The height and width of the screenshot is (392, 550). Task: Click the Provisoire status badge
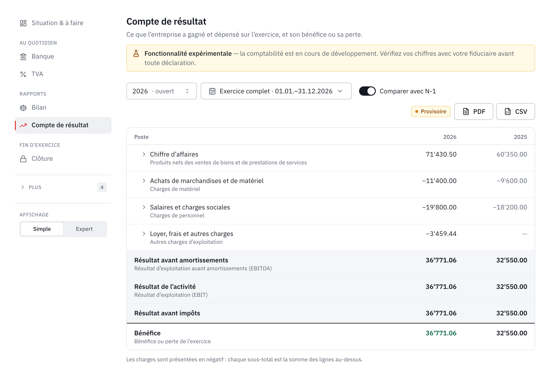(431, 111)
